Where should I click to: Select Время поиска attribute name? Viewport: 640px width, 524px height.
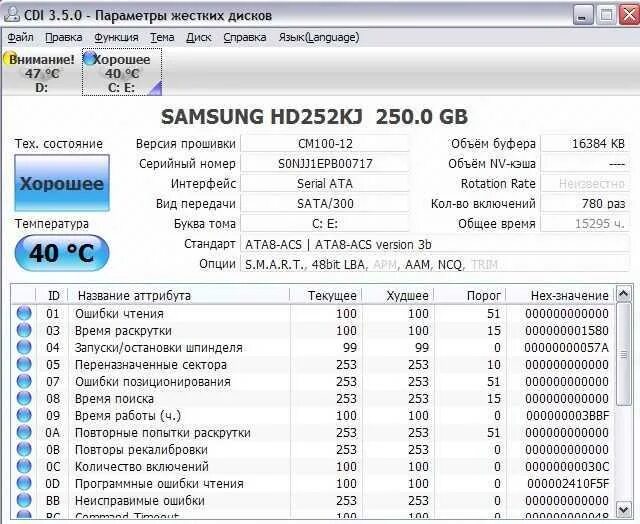click(114, 399)
